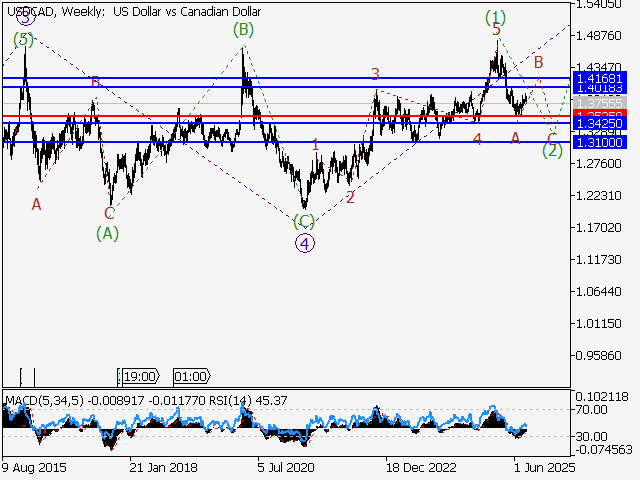Select the green (B) wave label
This screenshot has height=480, width=640.
(x=243, y=30)
